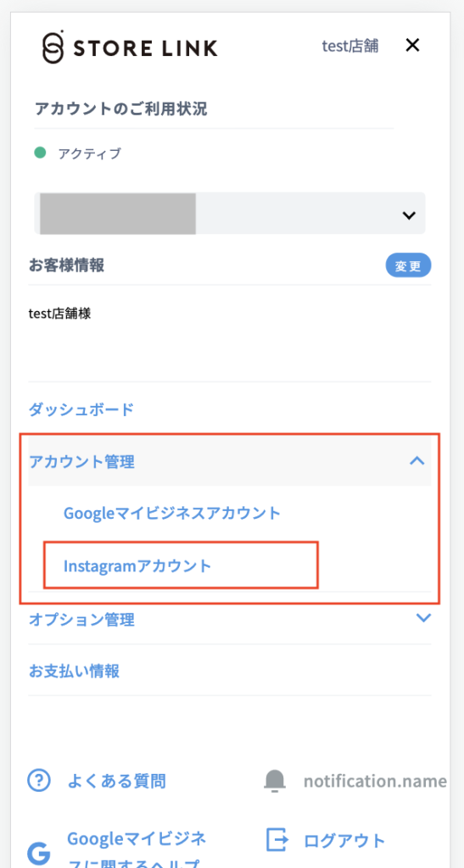Select Googleマイビジネスアカウント submenu item
464x868 pixels.
click(x=172, y=513)
